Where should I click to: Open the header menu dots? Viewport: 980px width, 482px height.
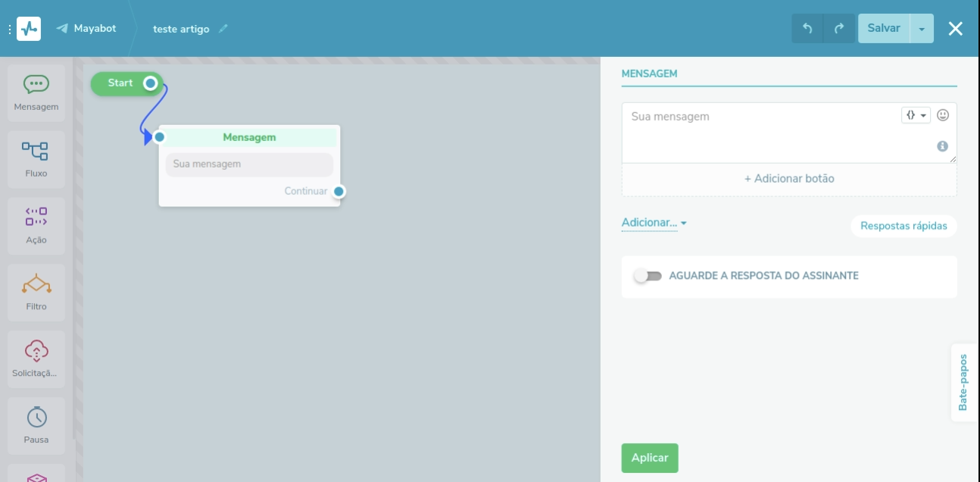(x=10, y=29)
